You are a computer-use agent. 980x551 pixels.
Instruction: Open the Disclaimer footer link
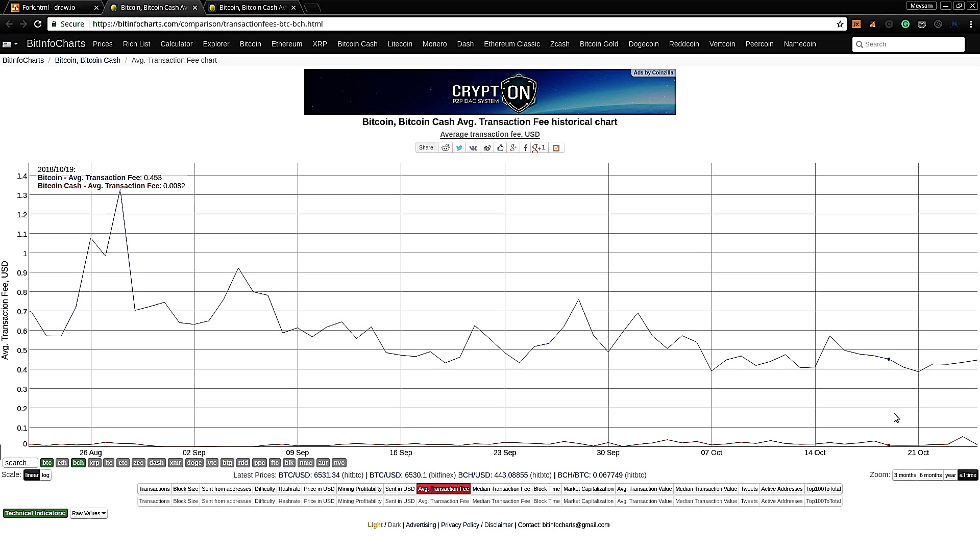[x=499, y=525]
